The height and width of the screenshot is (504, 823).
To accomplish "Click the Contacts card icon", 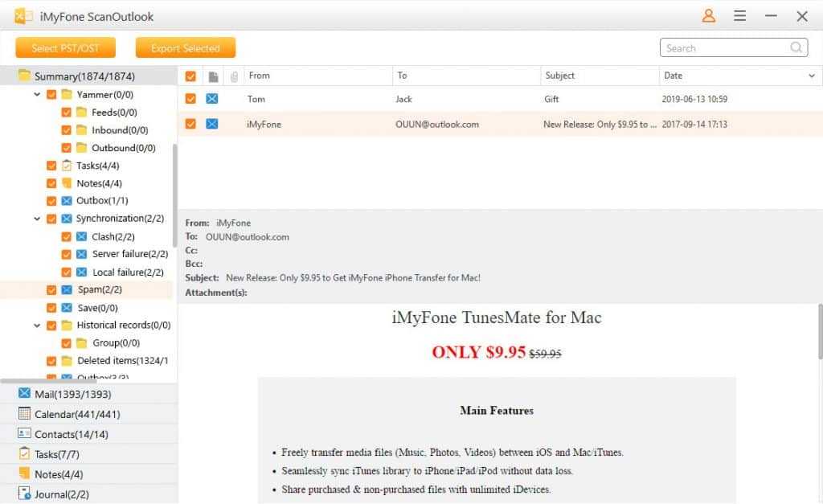I will point(24,434).
